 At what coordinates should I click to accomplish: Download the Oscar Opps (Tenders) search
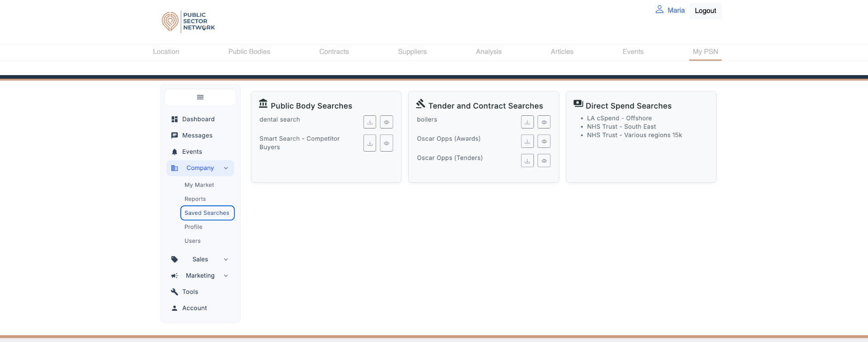tap(527, 161)
